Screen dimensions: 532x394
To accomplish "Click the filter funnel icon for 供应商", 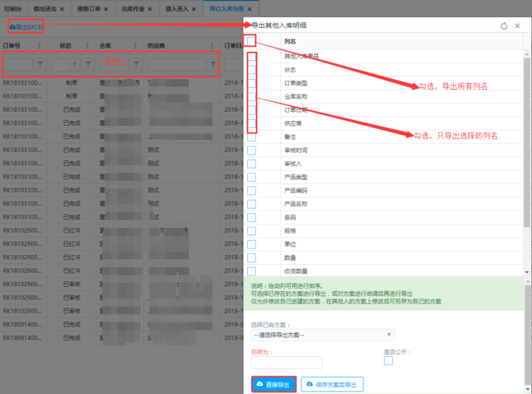I will 213,64.
